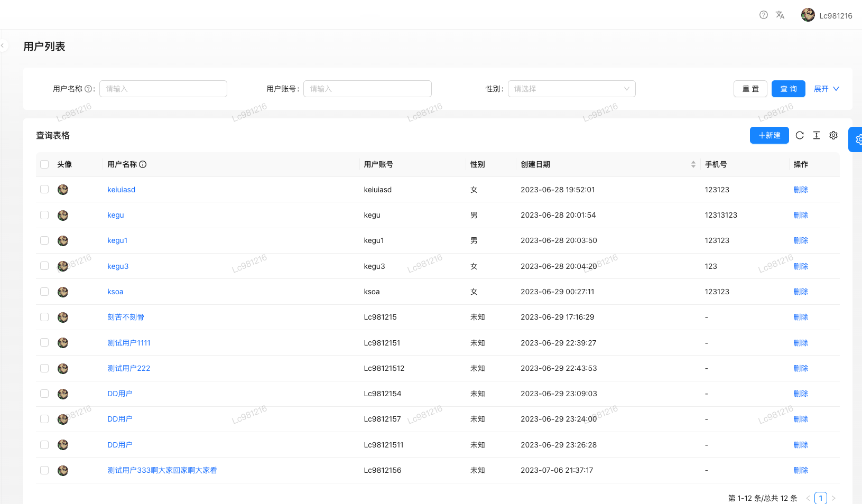The image size is (862, 504).
Task: Check the Lc98121511 row checkbox
Action: pos(44,445)
